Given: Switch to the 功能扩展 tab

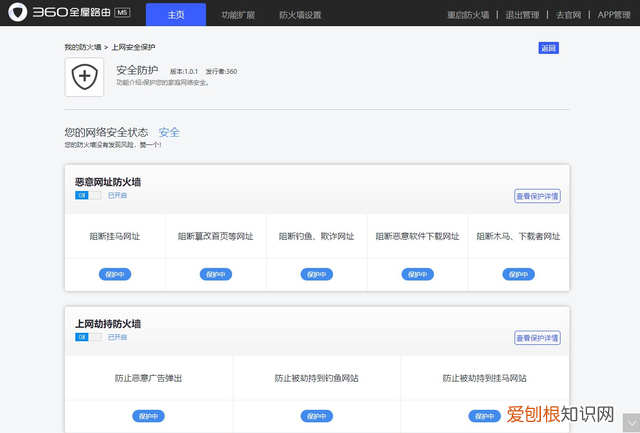Looking at the screenshot, I should pos(238,15).
